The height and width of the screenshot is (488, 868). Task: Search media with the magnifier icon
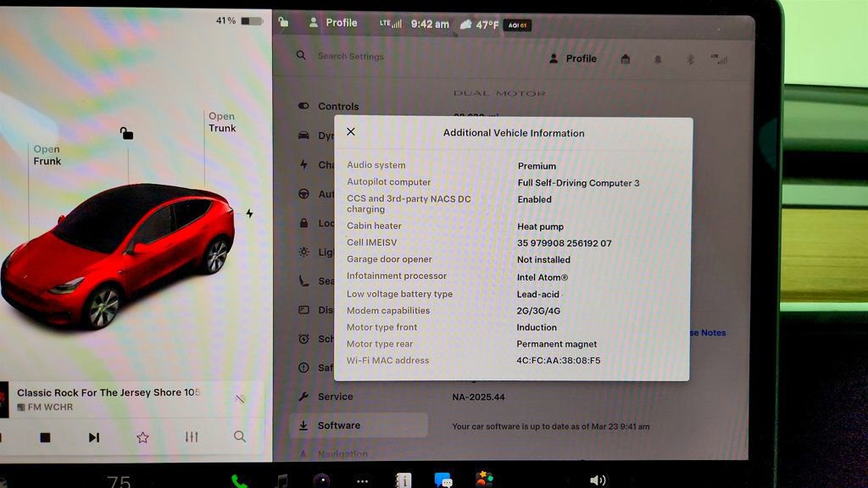(240, 436)
